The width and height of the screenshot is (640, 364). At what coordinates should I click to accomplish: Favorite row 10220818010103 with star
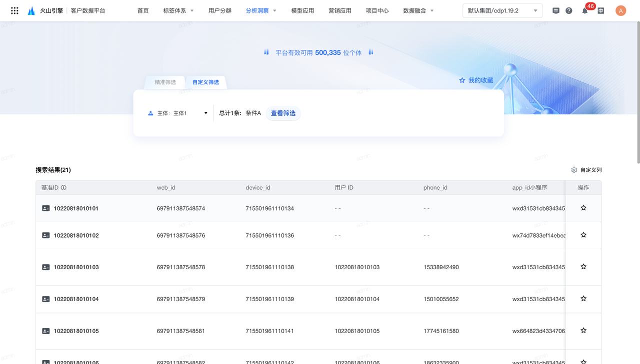[583, 267]
